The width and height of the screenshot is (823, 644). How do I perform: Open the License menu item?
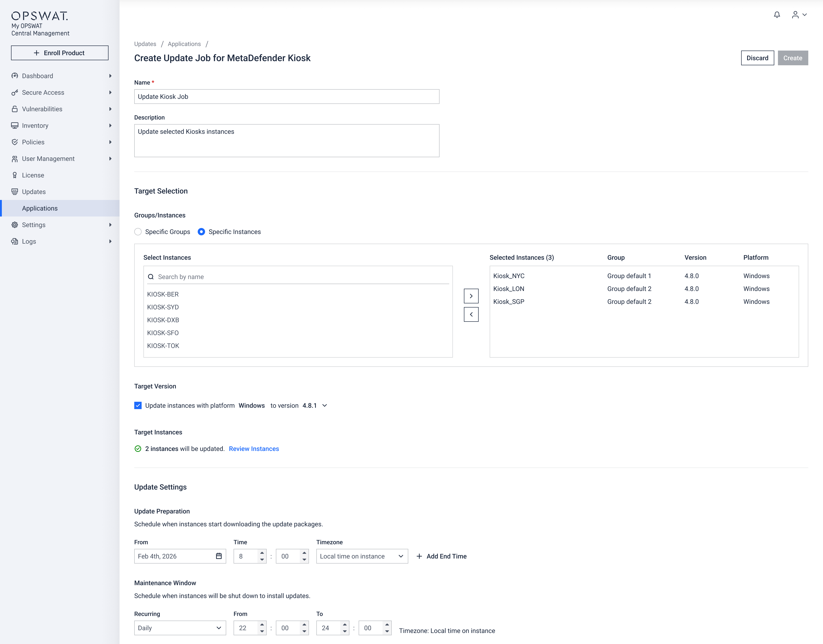click(x=33, y=175)
